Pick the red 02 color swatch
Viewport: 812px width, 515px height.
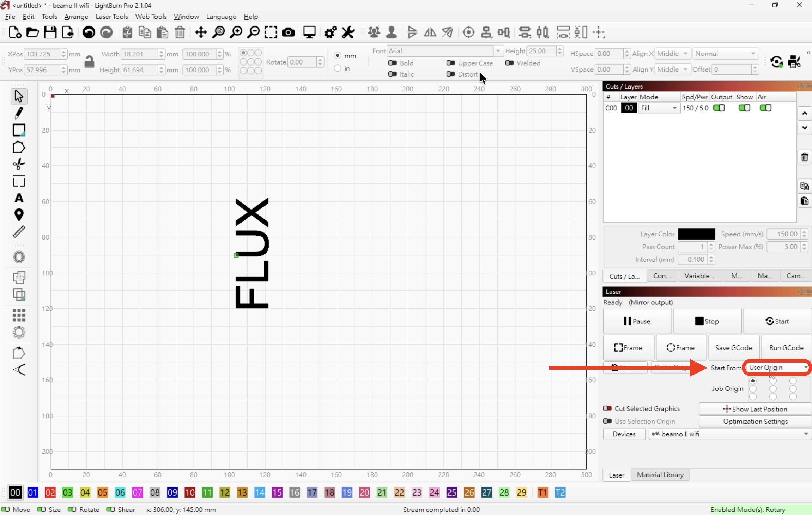point(50,492)
